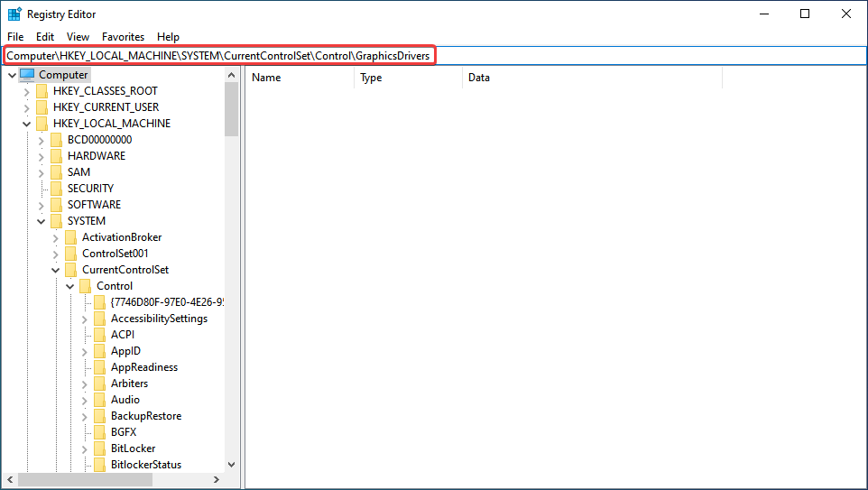The height and width of the screenshot is (490, 868).
Task: Click the HKEY_CURRENT_USER folder icon
Action: point(42,106)
